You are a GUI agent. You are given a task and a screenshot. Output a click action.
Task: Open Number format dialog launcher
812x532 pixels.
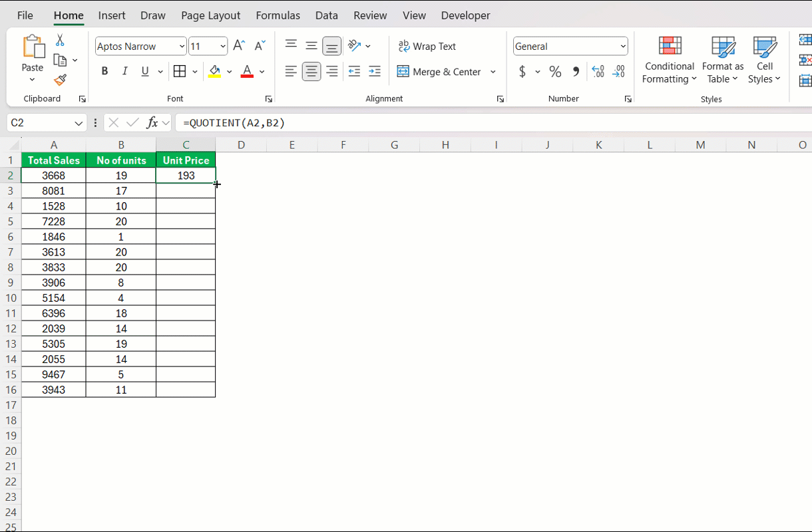coord(628,98)
